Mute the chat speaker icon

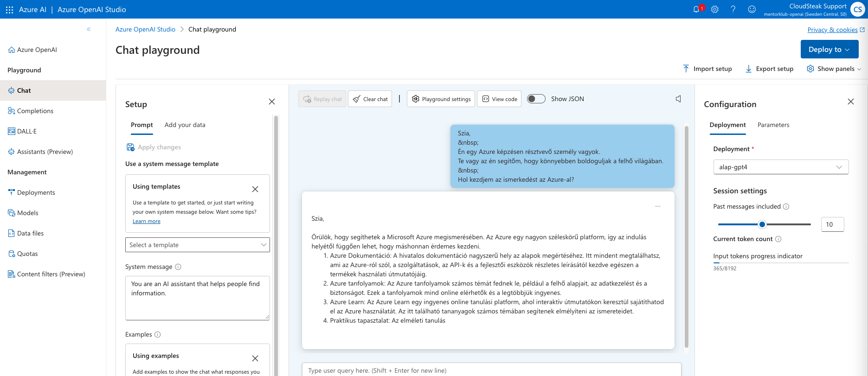678,99
